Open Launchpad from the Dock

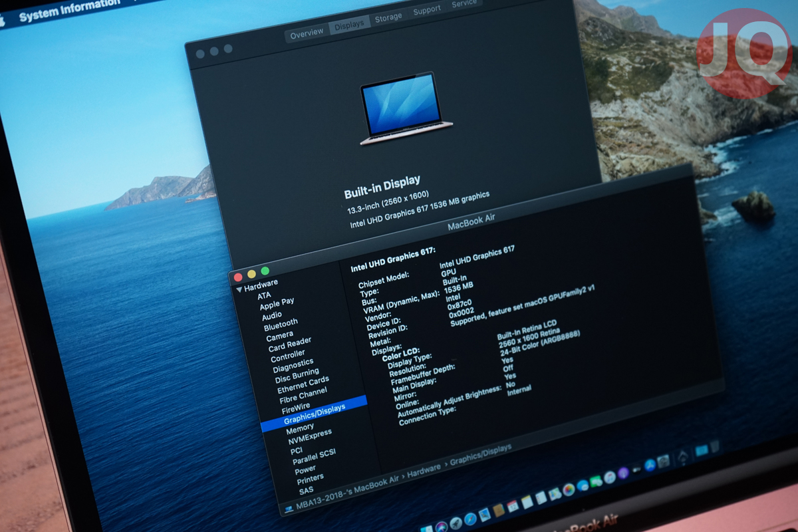point(456,523)
